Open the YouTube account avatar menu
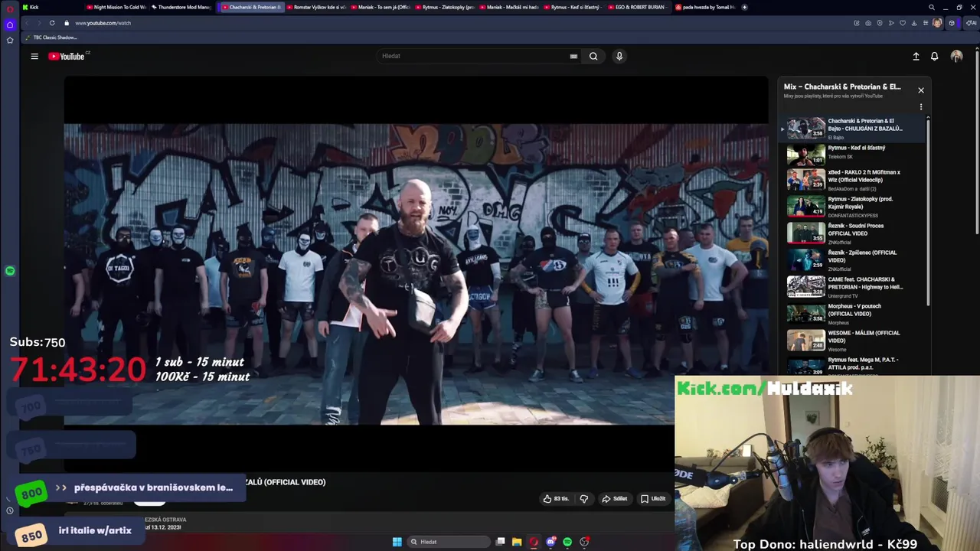Viewport: 980px width, 551px height. 956,56
